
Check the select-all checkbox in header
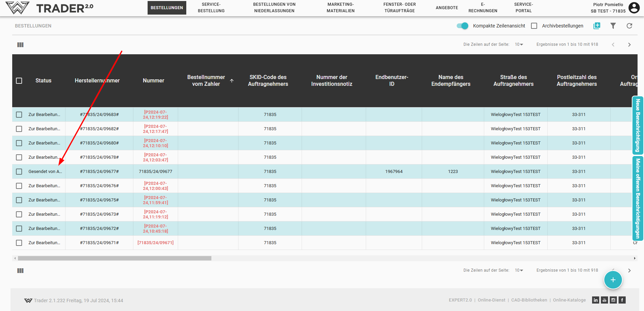pyautogui.click(x=19, y=81)
